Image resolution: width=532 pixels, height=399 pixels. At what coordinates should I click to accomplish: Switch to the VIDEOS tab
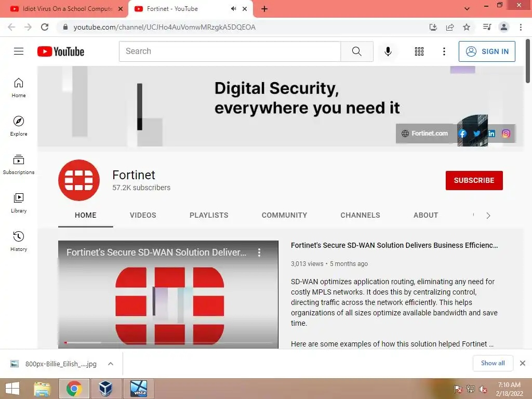(x=143, y=215)
